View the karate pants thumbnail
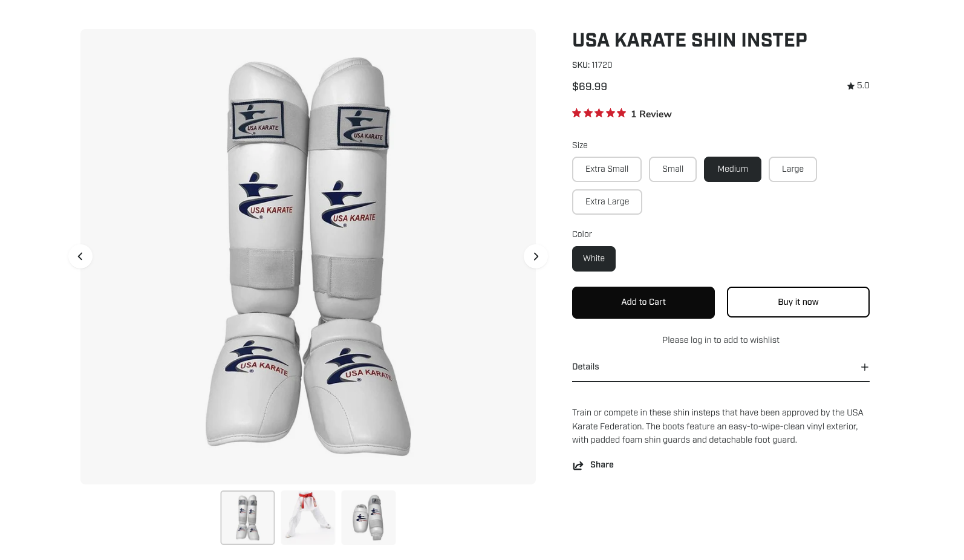The image size is (964, 560). tap(308, 518)
